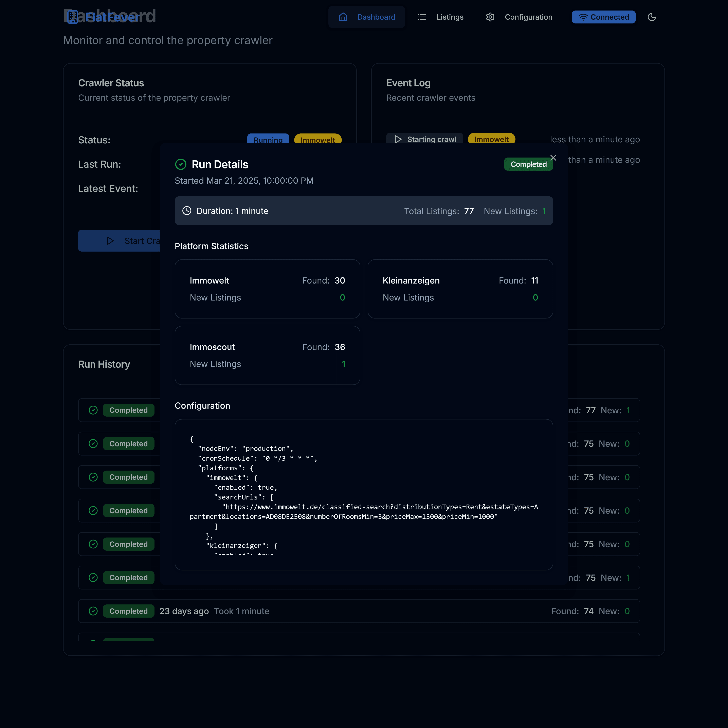The height and width of the screenshot is (728, 728).
Task: Click the green checkmark beside Run Details title
Action: pyautogui.click(x=181, y=164)
